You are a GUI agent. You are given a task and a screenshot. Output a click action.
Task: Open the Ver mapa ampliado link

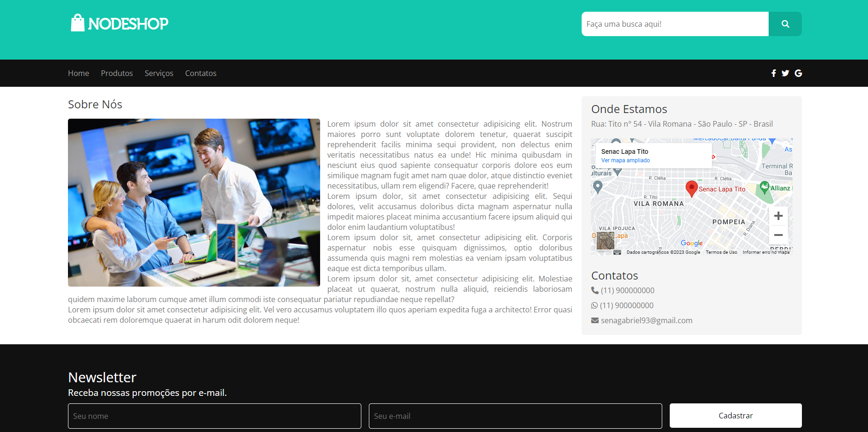point(625,160)
